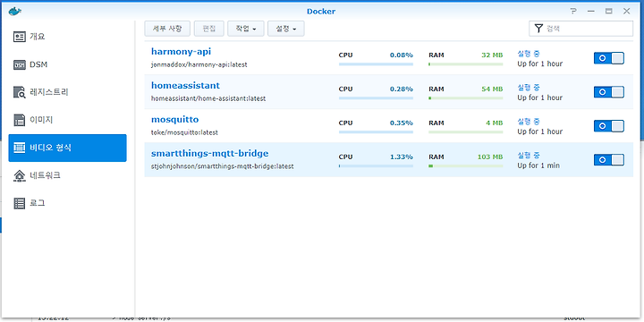Click the 개요 overview sidebar icon
The image size is (644, 322).
point(20,37)
